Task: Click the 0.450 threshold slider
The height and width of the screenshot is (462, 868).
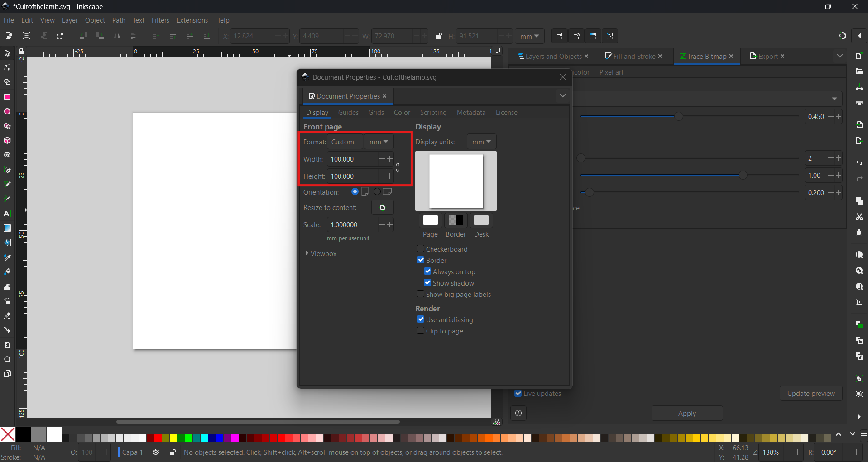Action: click(x=690, y=116)
